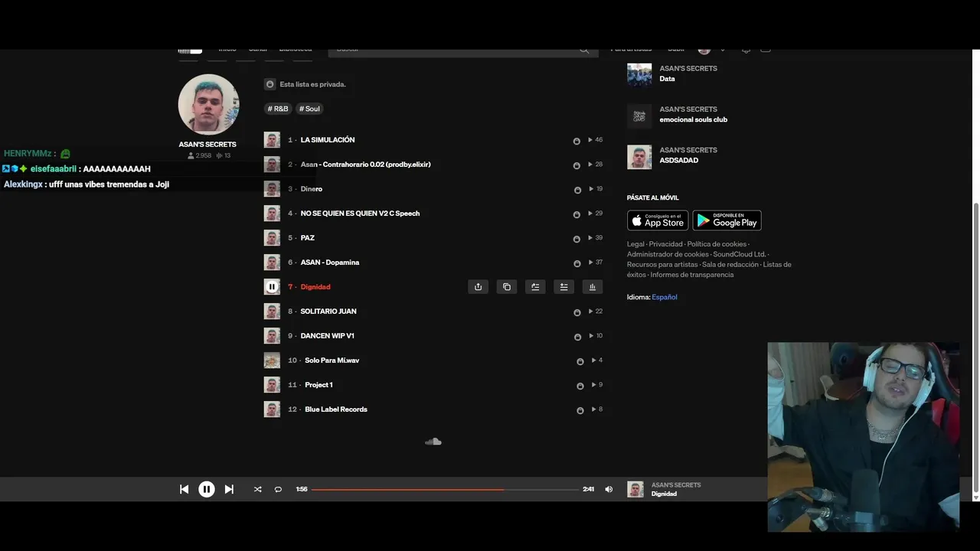Screen dimensions: 980x551
Task: Click the tracks count 13 icon
Action: [x=220, y=155]
